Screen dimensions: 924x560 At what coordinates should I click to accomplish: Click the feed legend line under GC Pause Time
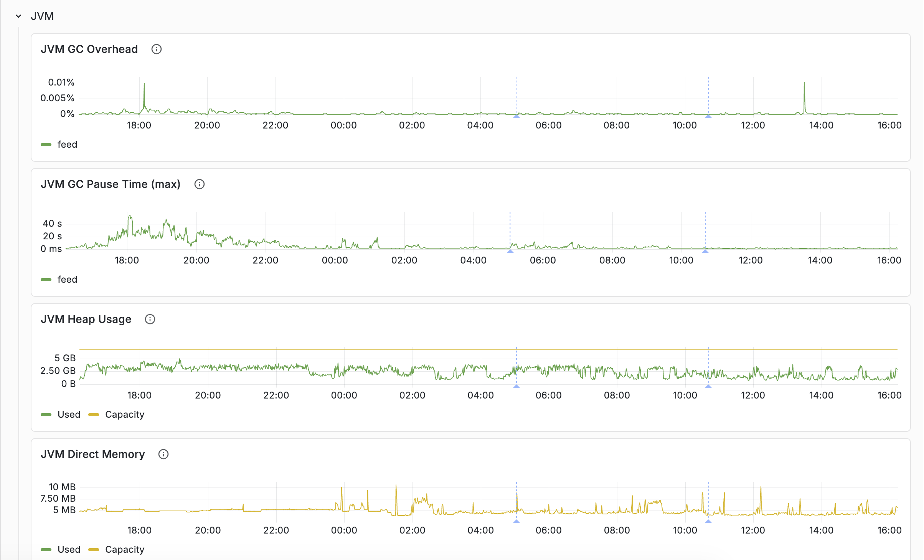(x=46, y=280)
